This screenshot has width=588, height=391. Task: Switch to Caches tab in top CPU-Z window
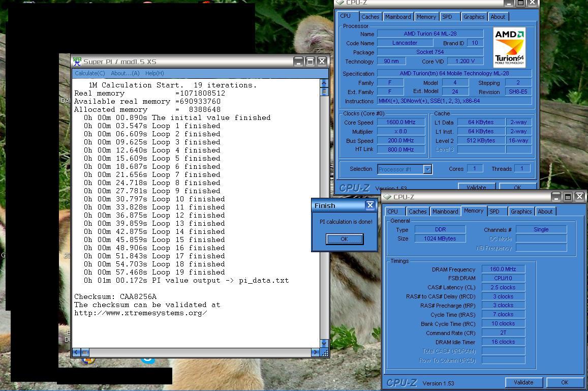pos(370,17)
